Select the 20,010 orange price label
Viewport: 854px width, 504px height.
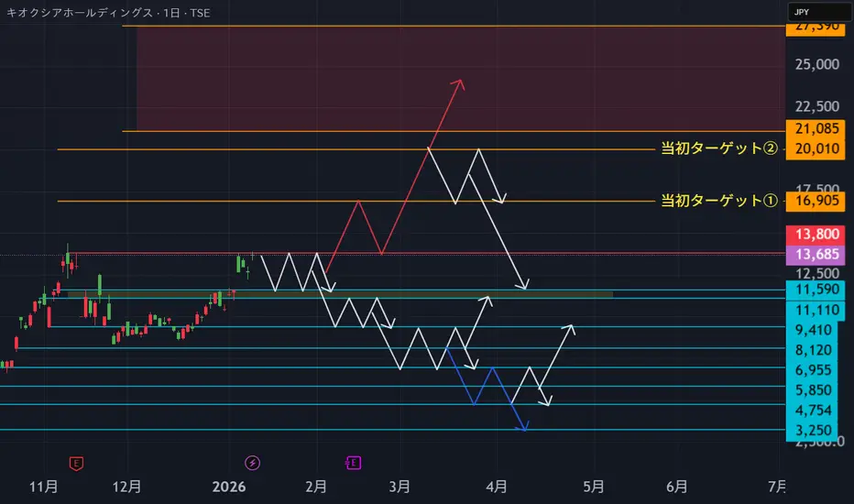tap(816, 148)
